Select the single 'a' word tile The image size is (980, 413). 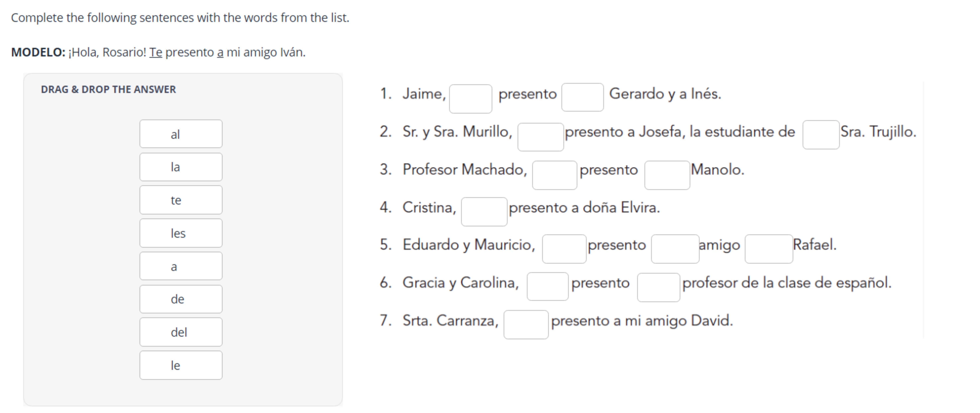click(x=181, y=266)
